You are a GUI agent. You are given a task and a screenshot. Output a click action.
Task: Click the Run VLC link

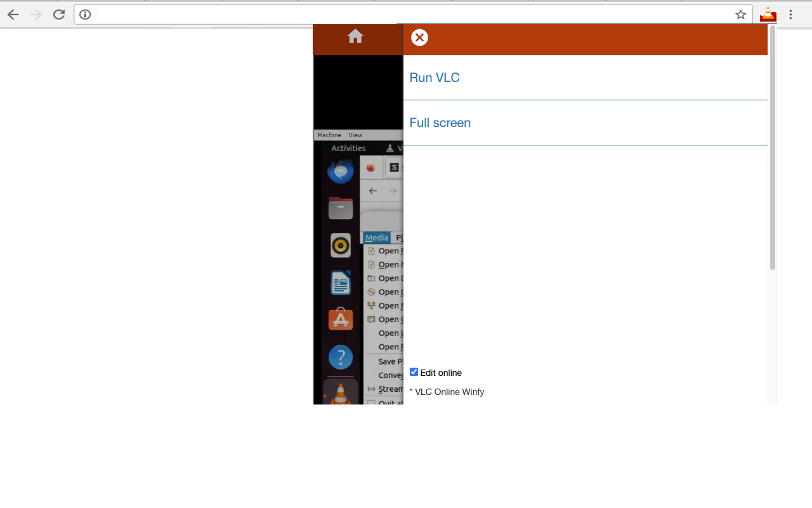(435, 77)
